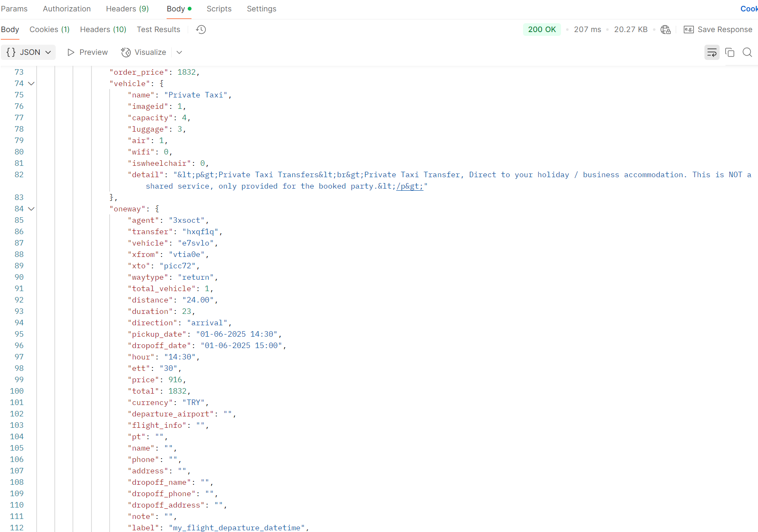
Task: Open the response history icon
Action: pyautogui.click(x=201, y=30)
